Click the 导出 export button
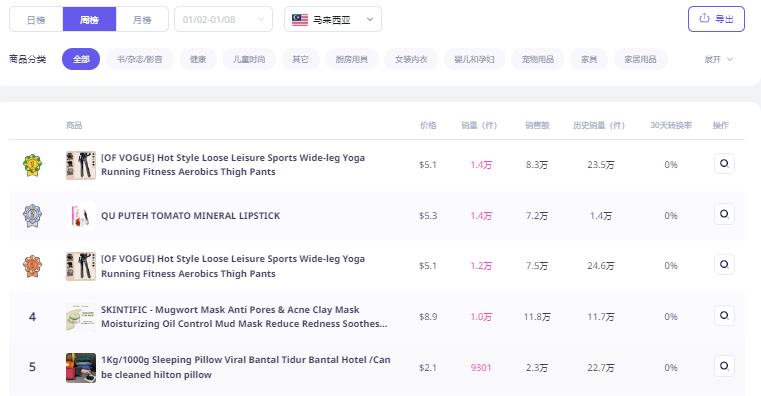 (x=716, y=19)
